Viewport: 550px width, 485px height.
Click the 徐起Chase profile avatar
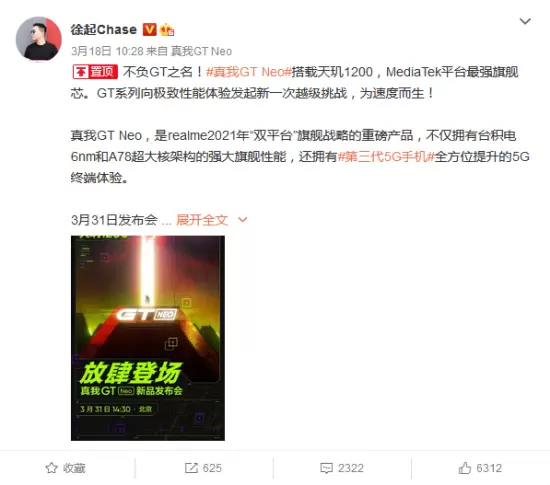[x=39, y=38]
